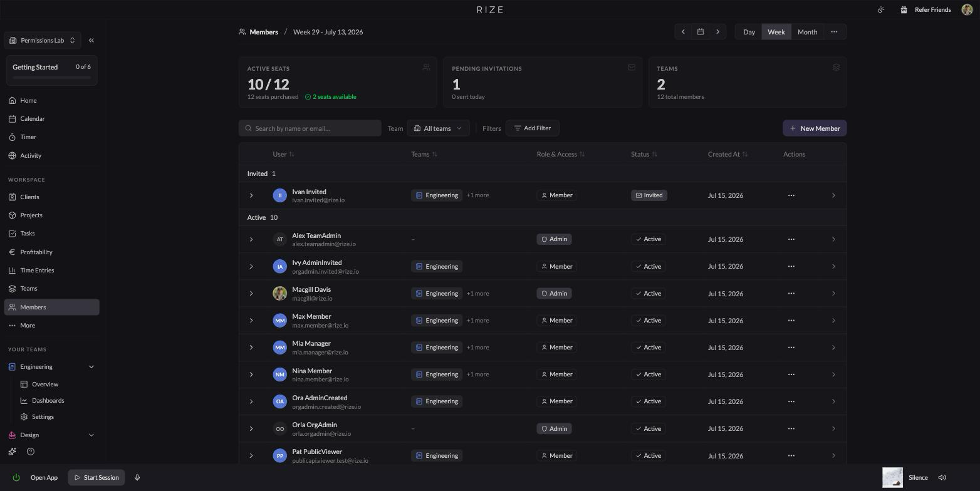The image size is (980, 491).
Task: Open Nina Member details arrow at row end
Action: tap(833, 375)
